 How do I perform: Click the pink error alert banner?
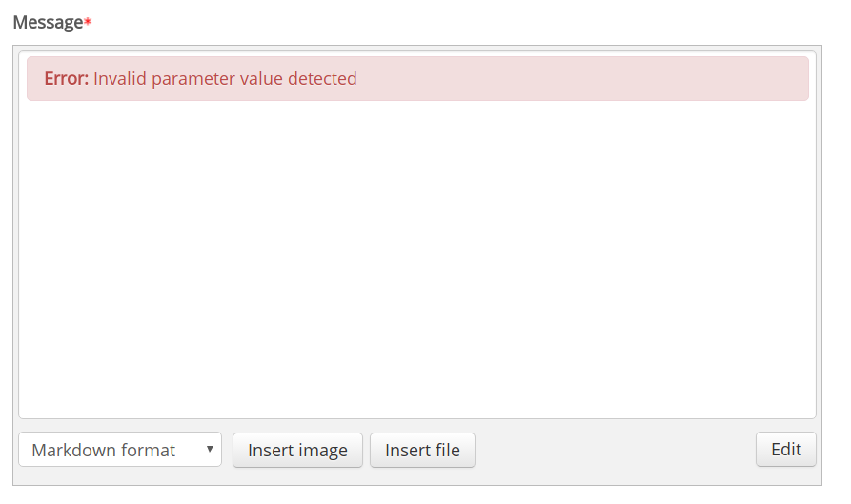coord(418,79)
